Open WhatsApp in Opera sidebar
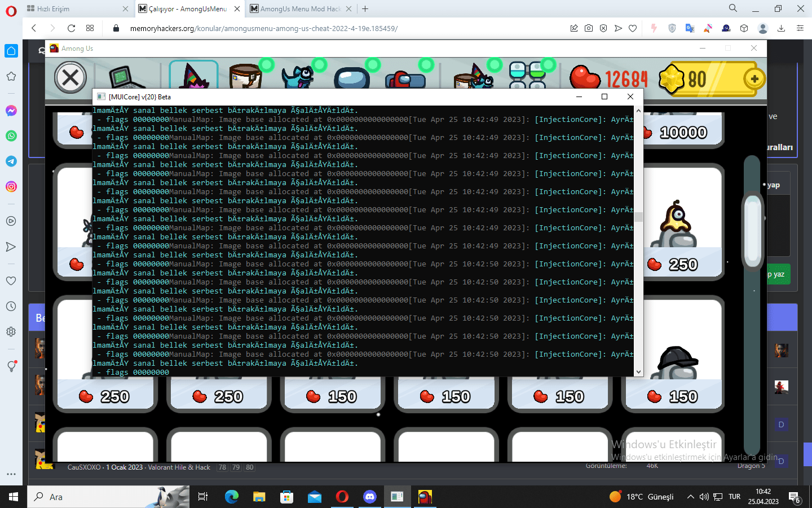 (11, 136)
